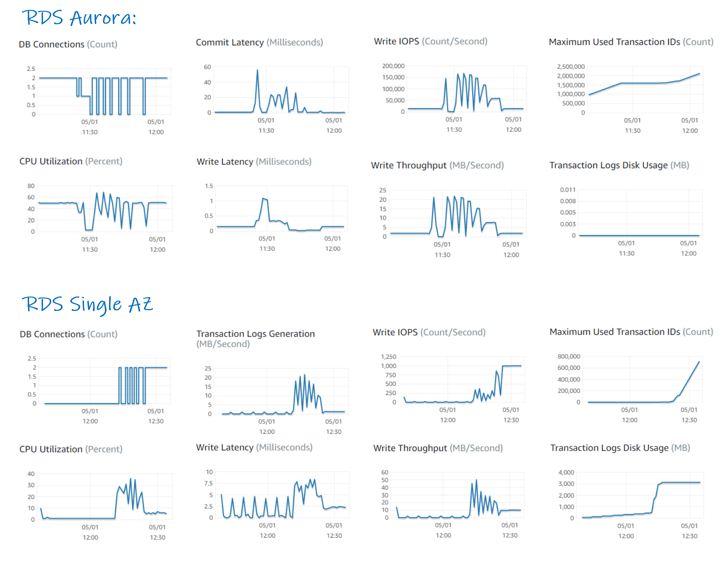Image resolution: width=728 pixels, height=562 pixels.
Task: Open the Aurora DB Connections line graph
Action: point(105,92)
